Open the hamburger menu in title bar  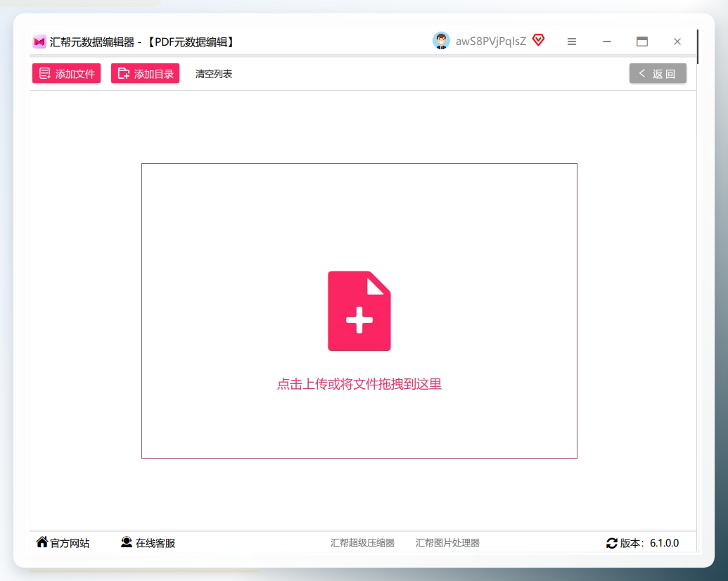572,41
